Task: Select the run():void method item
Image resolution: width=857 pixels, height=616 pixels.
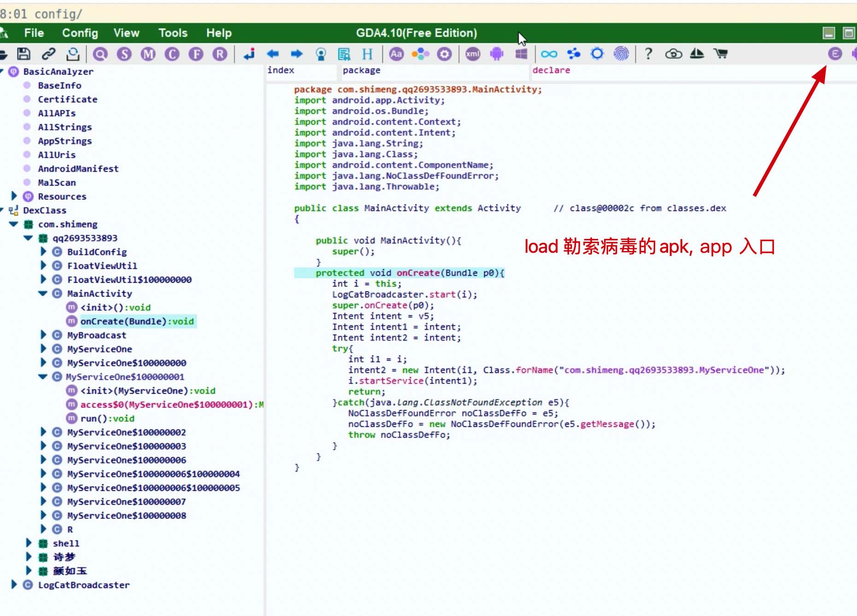Action: pyautogui.click(x=107, y=418)
